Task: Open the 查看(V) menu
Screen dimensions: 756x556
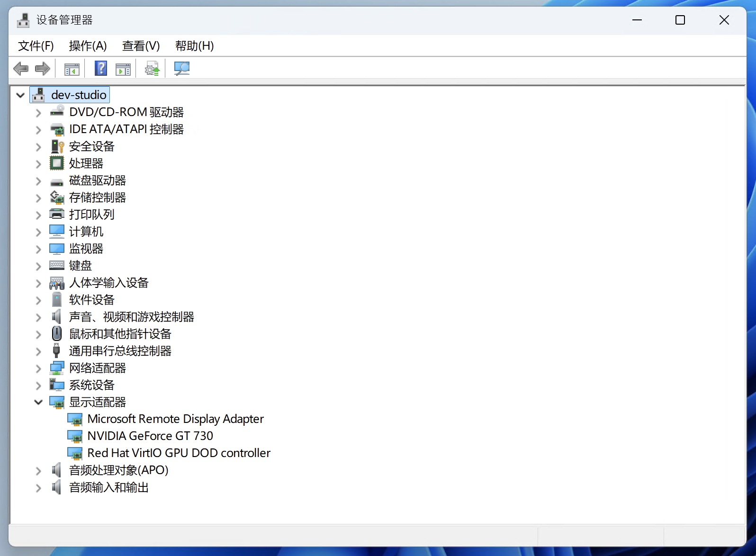Action: 141,46
